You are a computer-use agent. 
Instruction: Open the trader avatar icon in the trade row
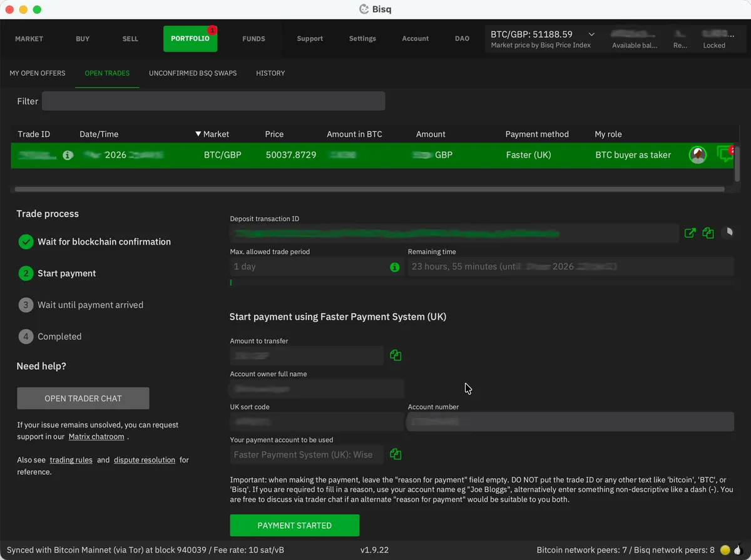coord(697,155)
